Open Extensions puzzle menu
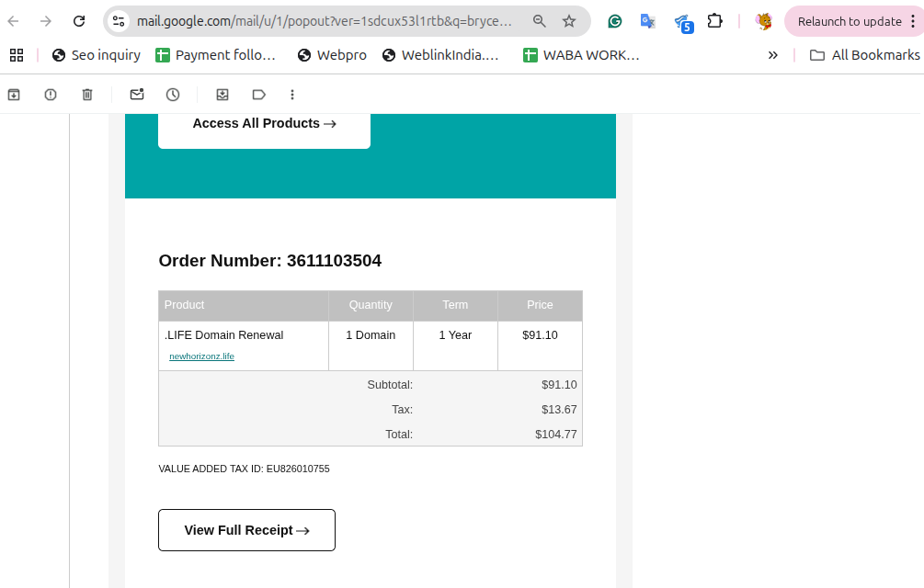The height and width of the screenshot is (588, 924). click(714, 21)
